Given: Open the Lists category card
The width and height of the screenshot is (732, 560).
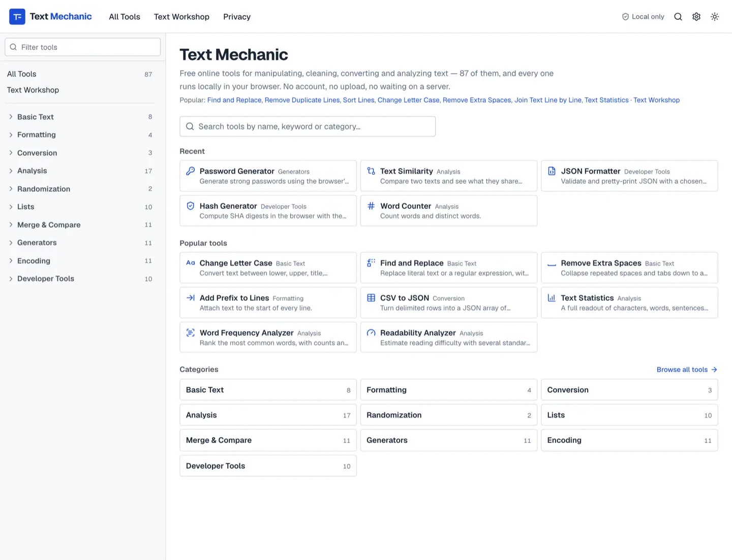Looking at the screenshot, I should (629, 415).
